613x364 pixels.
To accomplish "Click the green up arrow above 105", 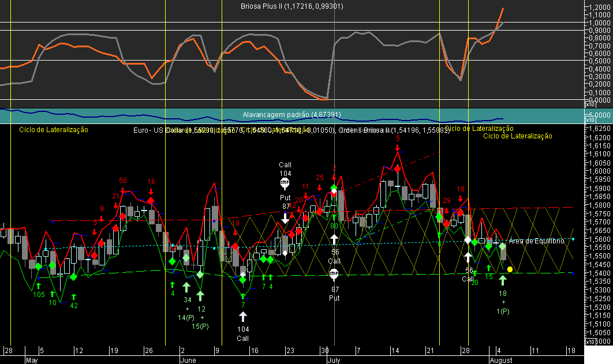I will pyautogui.click(x=38, y=286).
